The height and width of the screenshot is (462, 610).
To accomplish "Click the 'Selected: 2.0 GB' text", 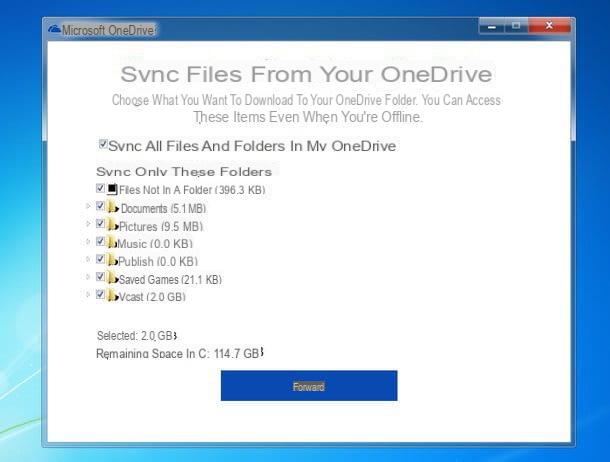I will click(137, 336).
